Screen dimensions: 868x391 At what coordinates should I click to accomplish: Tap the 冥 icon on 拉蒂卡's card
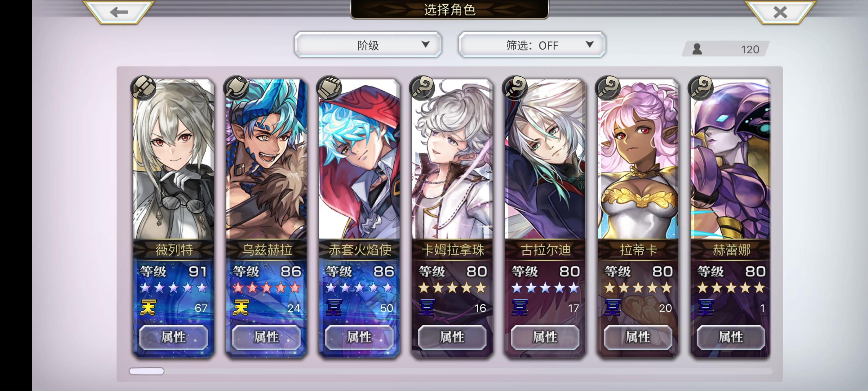tap(612, 307)
